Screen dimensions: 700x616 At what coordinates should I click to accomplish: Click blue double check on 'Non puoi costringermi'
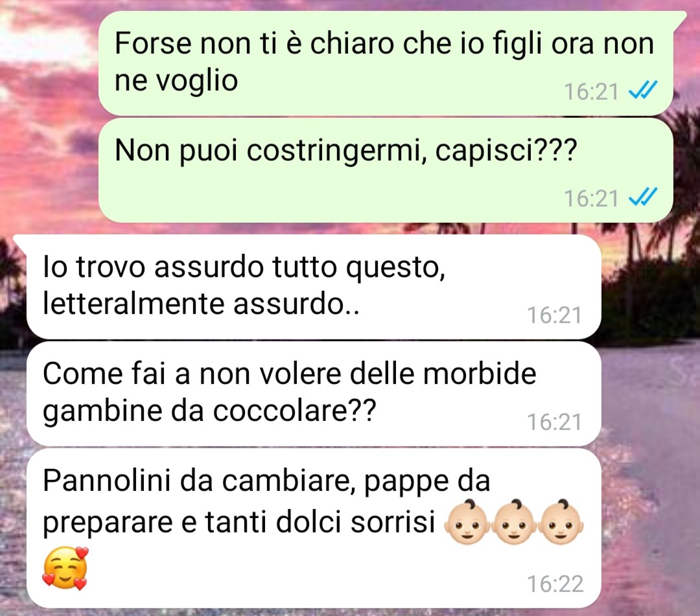click(643, 198)
